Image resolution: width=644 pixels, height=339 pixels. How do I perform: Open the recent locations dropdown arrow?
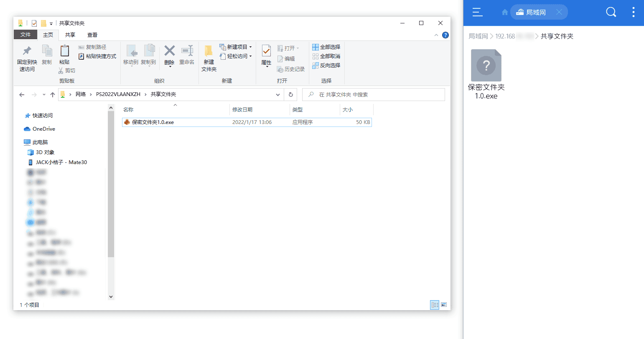44,95
